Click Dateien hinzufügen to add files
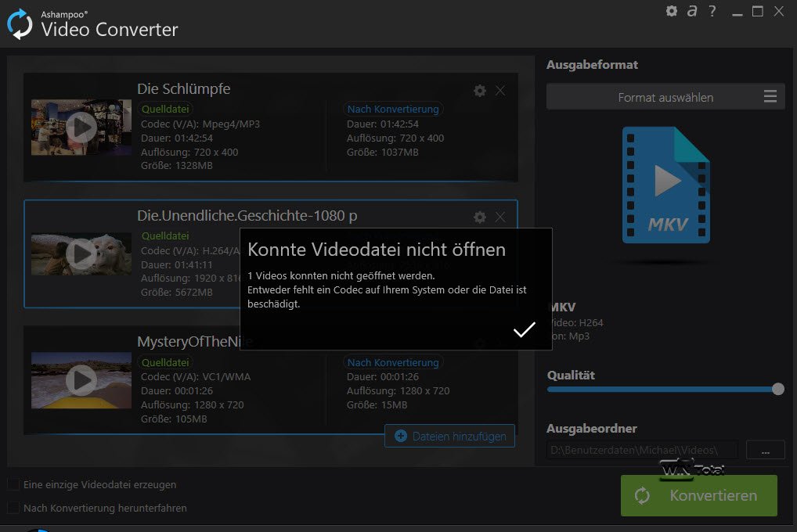 click(450, 436)
